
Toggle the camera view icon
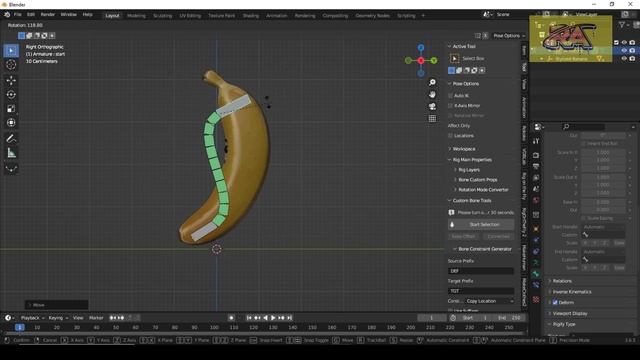[432, 107]
